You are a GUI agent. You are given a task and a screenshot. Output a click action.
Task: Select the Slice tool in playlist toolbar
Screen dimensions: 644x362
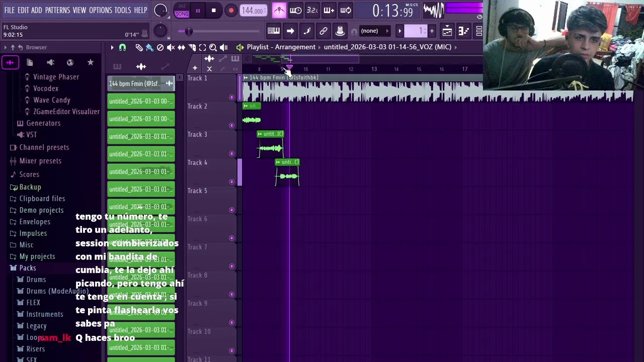coord(192,47)
